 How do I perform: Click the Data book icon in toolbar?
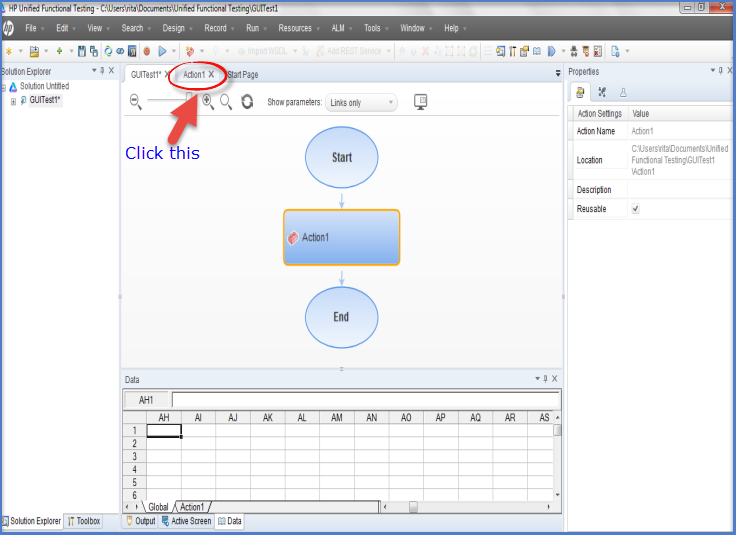coord(537,51)
